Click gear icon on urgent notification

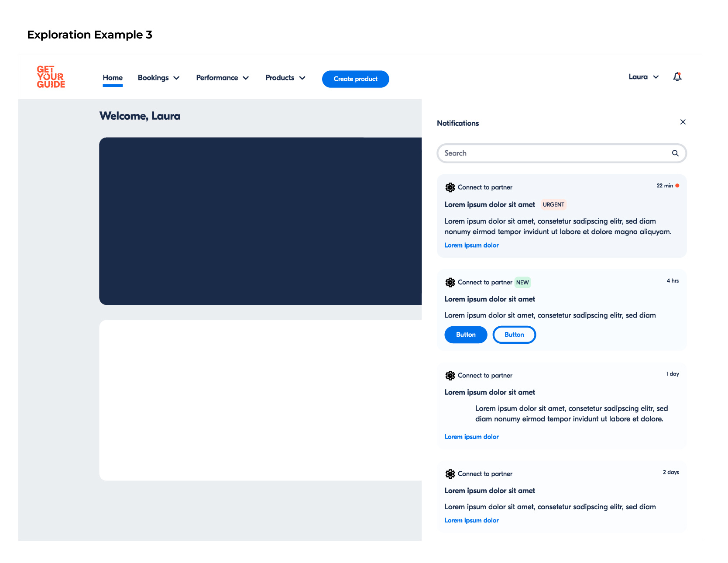point(450,187)
